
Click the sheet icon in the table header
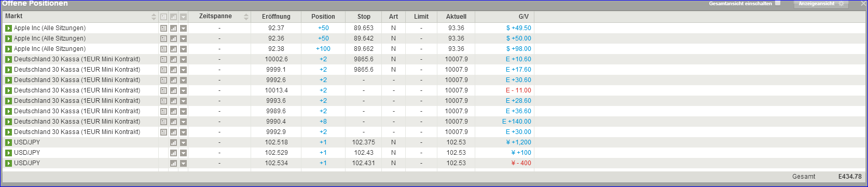tap(163, 17)
